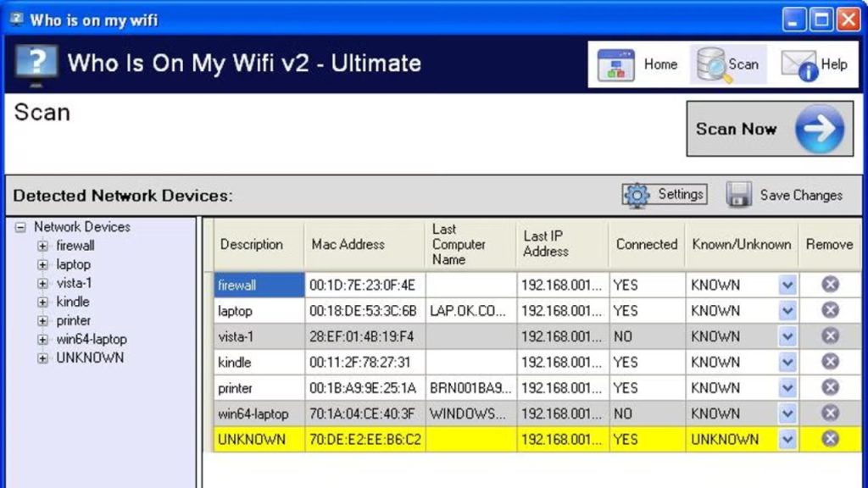Click the Settings gear icon
This screenshot has width=868, height=488.
click(x=637, y=195)
